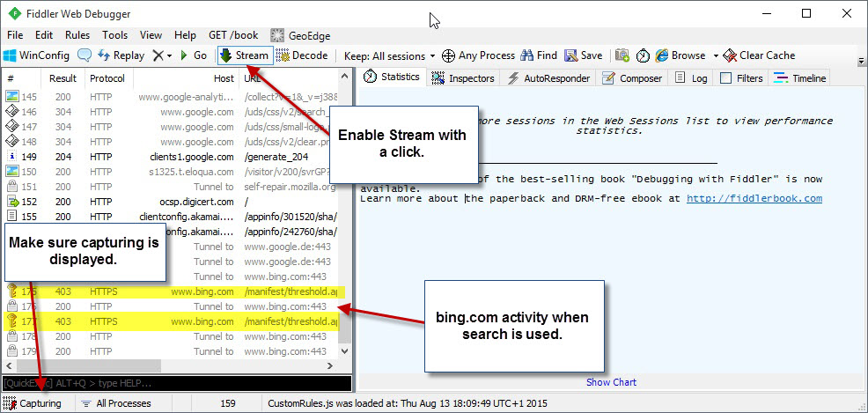Sort by the Protocol column header

(108, 78)
